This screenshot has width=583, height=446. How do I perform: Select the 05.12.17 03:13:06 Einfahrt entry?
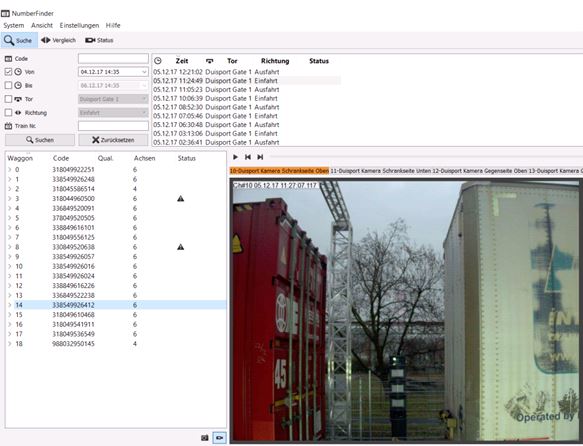click(247, 133)
